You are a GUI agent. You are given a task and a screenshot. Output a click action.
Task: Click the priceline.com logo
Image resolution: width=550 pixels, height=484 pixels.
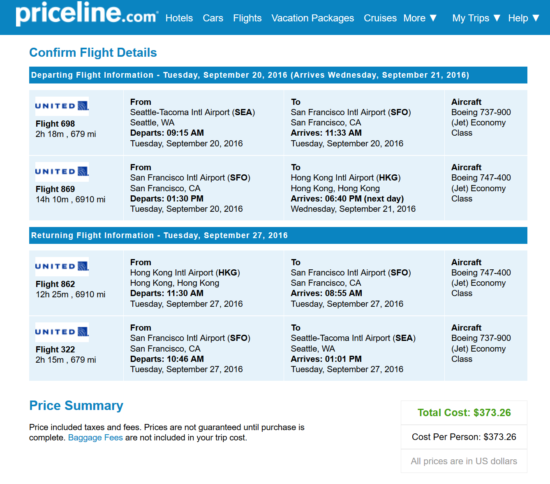coord(87,14)
